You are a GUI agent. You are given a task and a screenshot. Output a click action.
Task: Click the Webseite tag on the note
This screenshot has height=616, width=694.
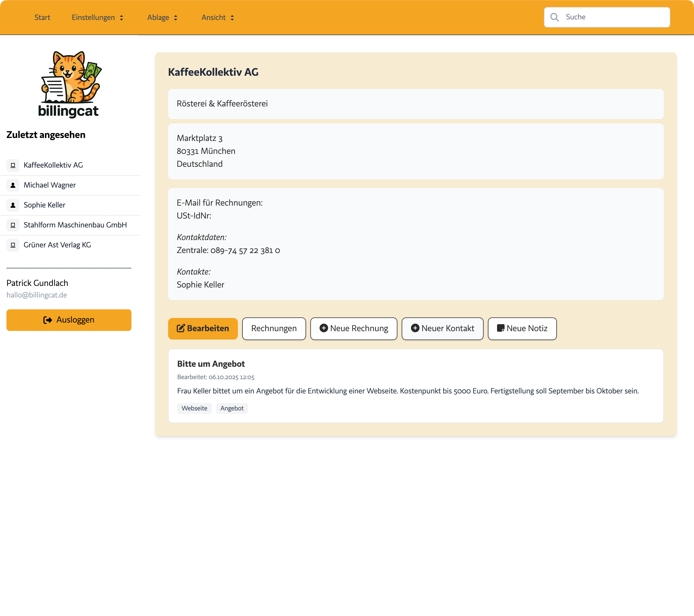coord(194,408)
